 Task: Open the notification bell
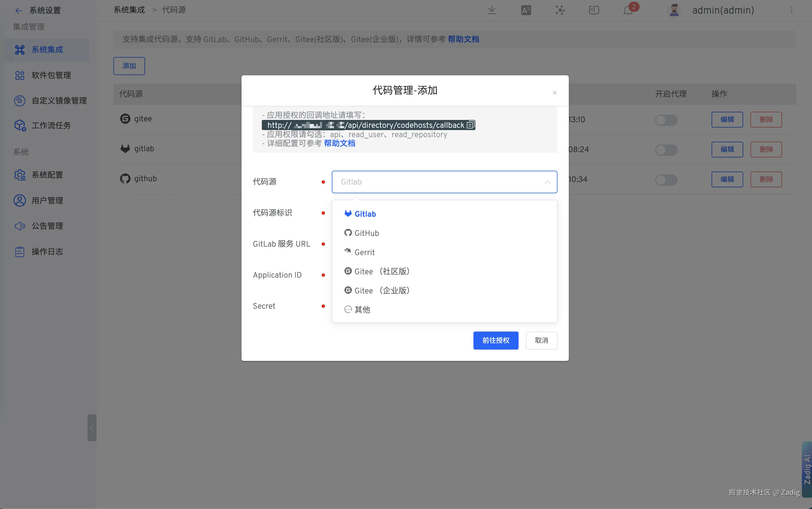coord(628,10)
